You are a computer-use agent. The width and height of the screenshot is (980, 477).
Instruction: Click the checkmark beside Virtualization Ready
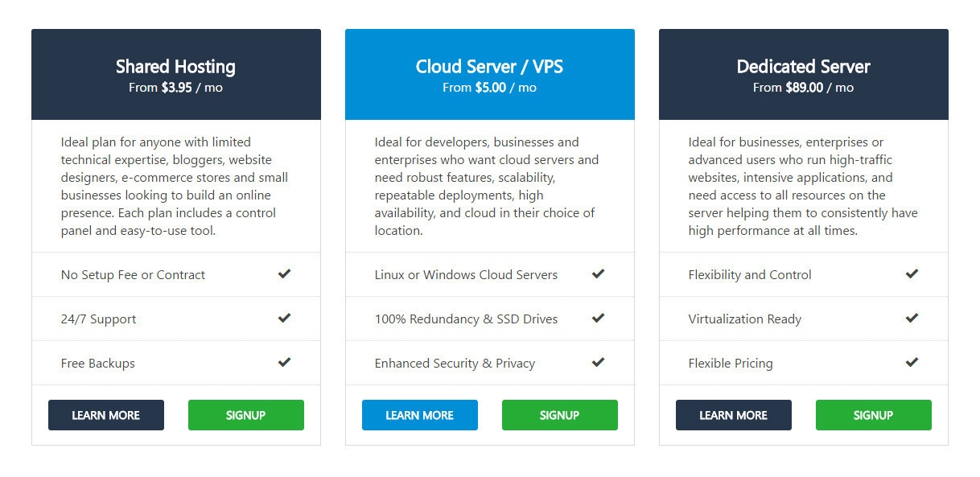(912, 318)
